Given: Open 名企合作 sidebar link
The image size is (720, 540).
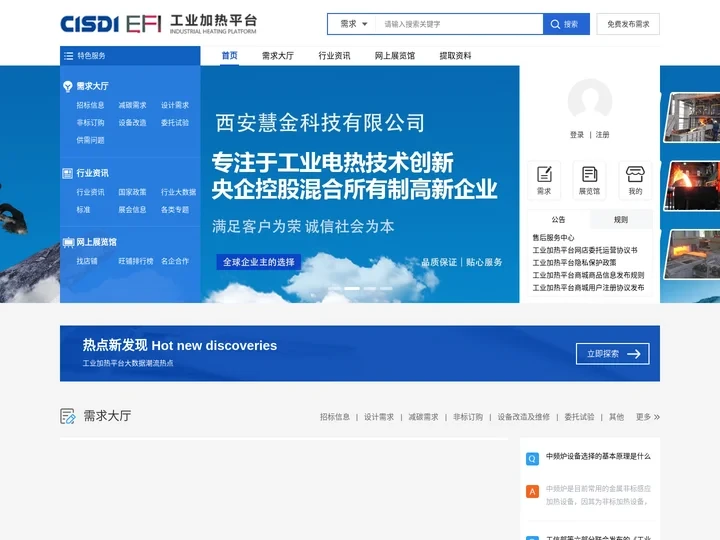Looking at the screenshot, I should coord(174,261).
